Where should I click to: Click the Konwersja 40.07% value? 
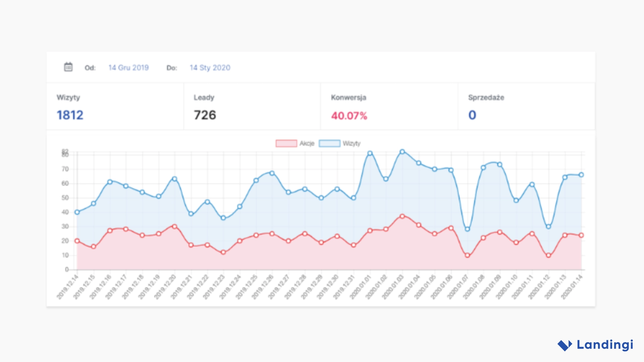349,115
